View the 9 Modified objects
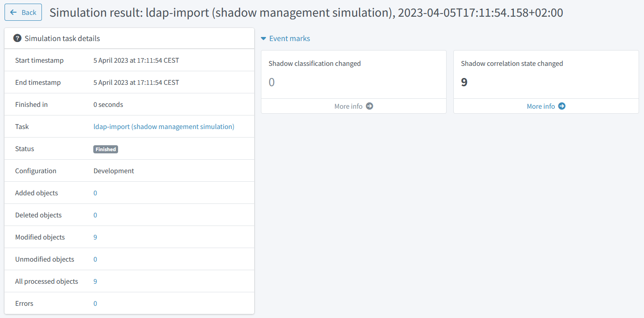644x318 pixels. pos(95,237)
